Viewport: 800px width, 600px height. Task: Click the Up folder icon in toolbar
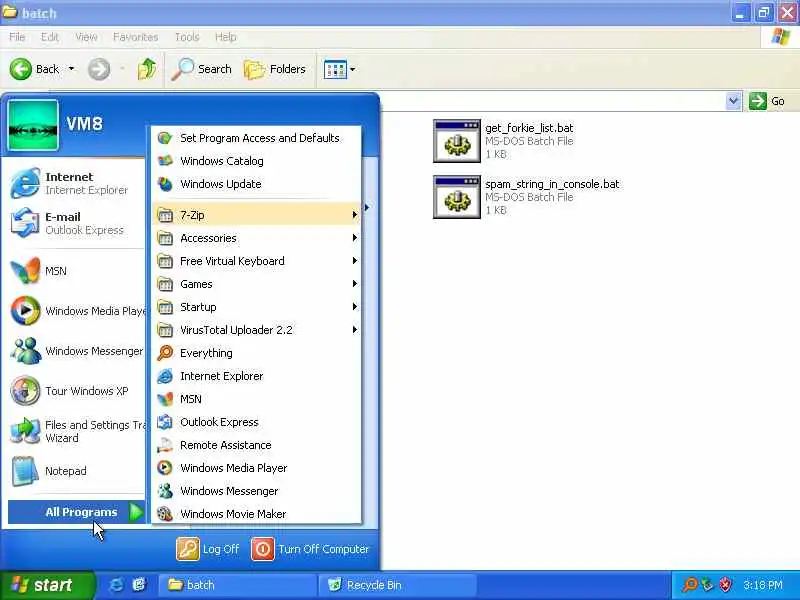pyautogui.click(x=147, y=69)
